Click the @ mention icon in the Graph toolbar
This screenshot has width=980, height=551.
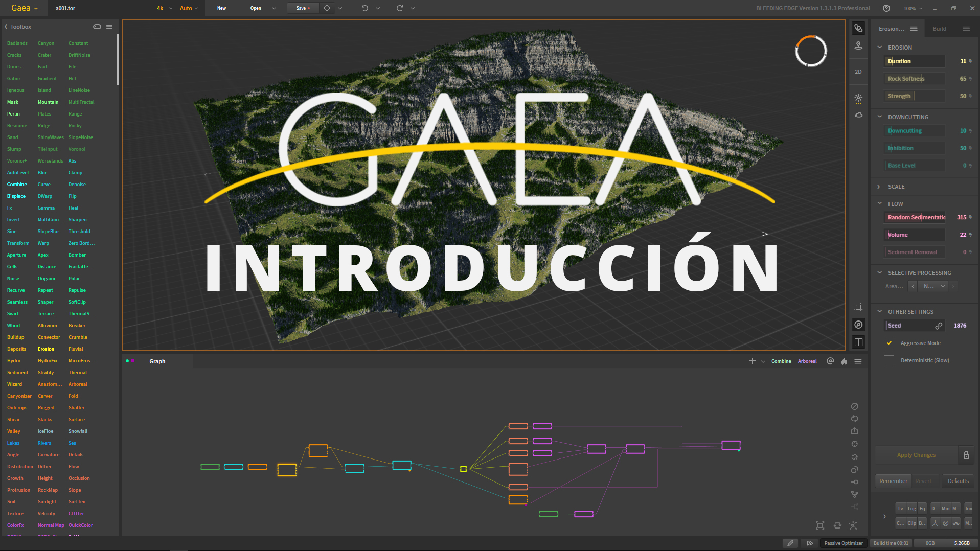pyautogui.click(x=830, y=361)
